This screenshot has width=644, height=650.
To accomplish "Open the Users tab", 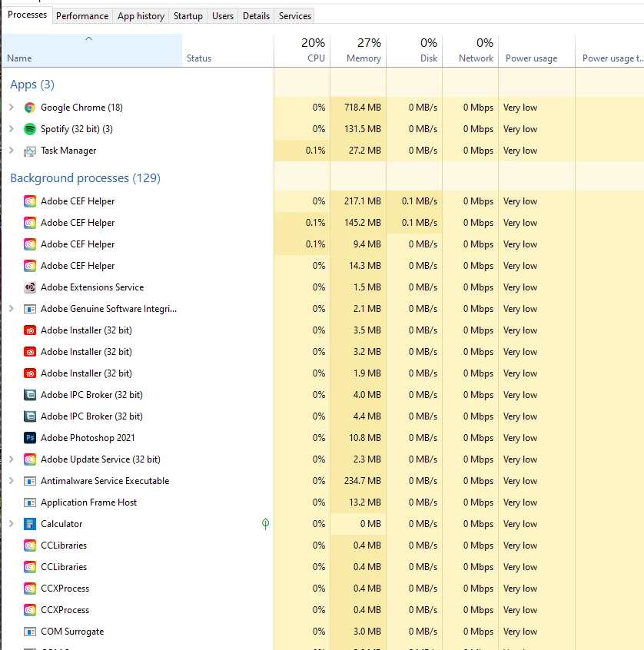I will click(223, 16).
